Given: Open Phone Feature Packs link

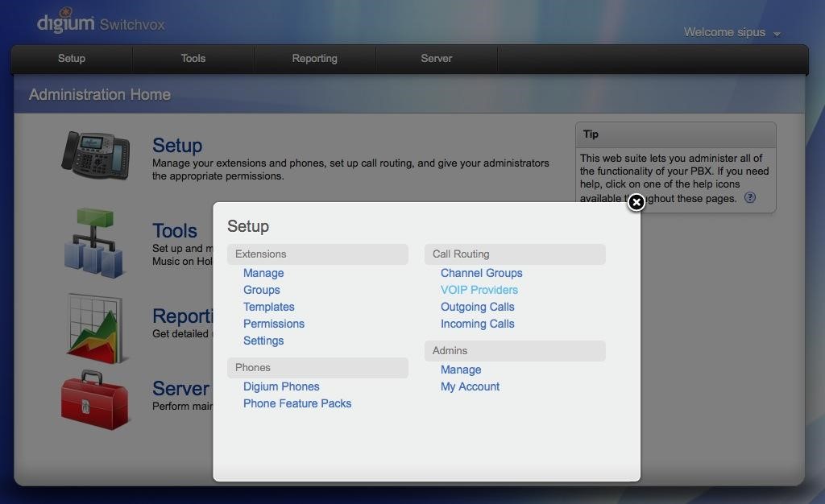Looking at the screenshot, I should 297,403.
